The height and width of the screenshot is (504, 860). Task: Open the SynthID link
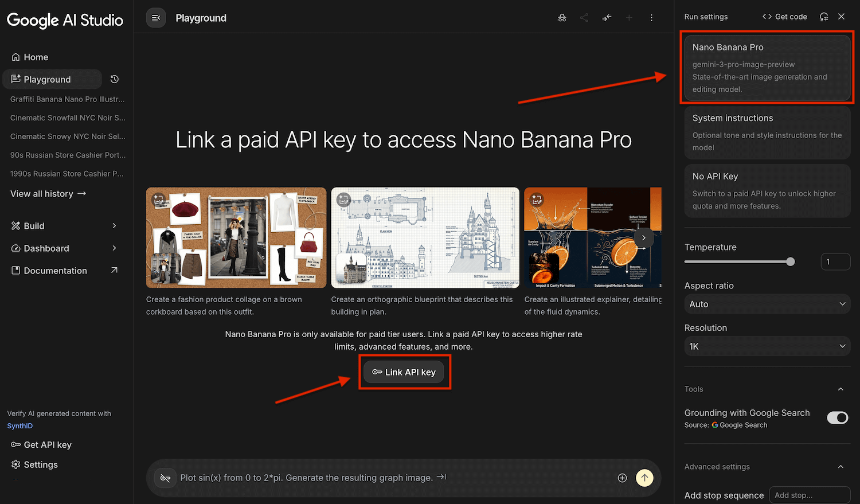click(x=19, y=425)
